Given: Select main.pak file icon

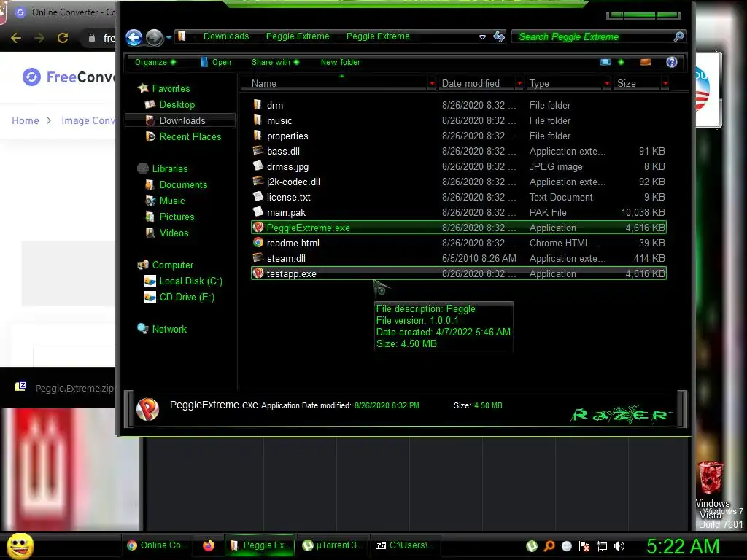Looking at the screenshot, I should [x=258, y=211].
